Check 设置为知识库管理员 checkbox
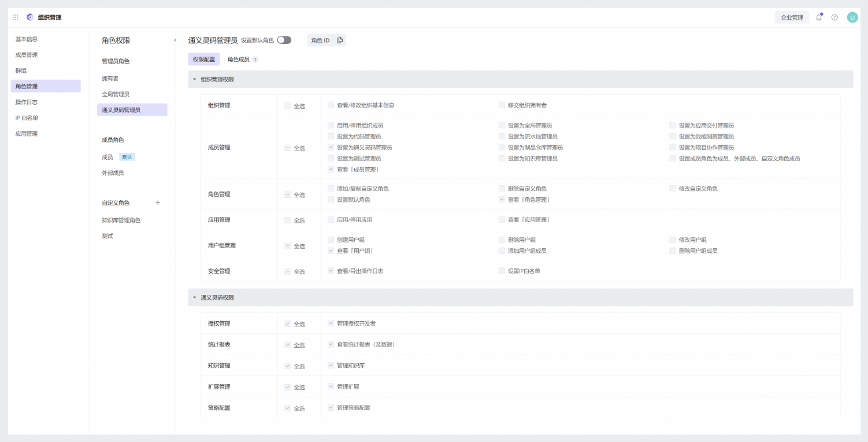This screenshot has width=868, height=442. coord(502,158)
